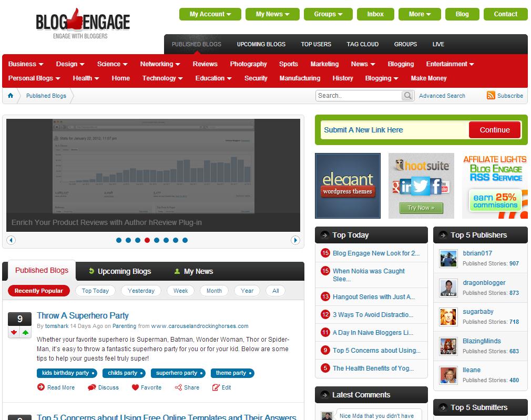Click the superhero party tag
This screenshot has width=531, height=420.
178,373
